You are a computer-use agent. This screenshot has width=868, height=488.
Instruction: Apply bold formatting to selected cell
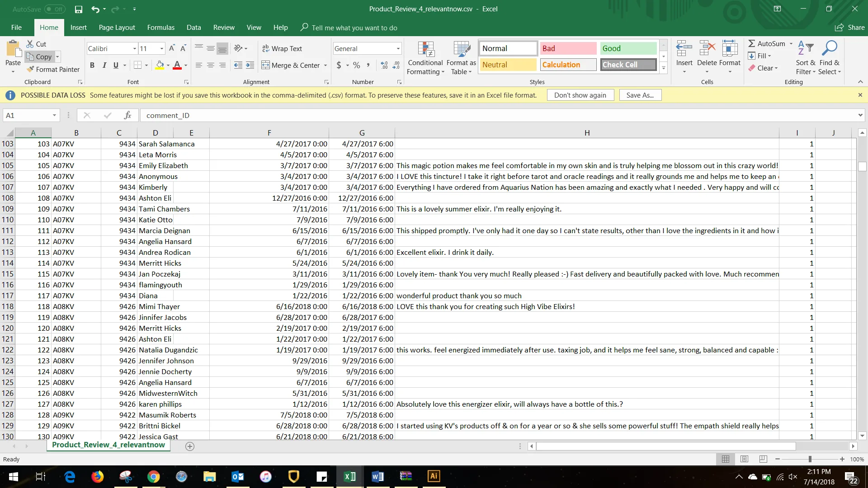92,65
